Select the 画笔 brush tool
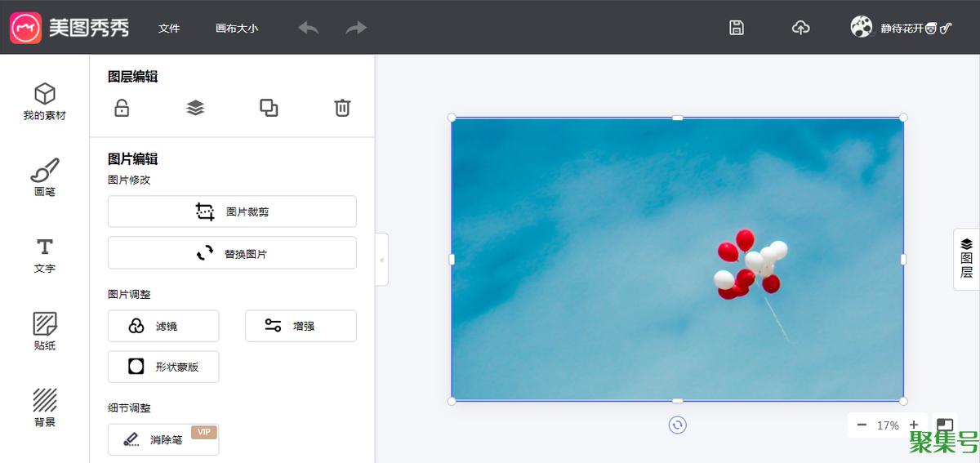Viewport: 980px width, 463px height. tap(45, 178)
